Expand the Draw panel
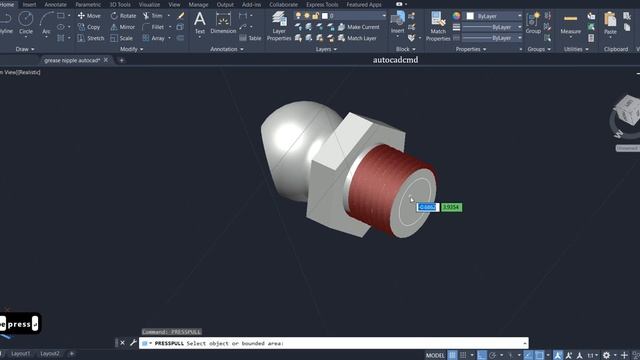Viewport: 640px width, 360px height. click(25, 49)
